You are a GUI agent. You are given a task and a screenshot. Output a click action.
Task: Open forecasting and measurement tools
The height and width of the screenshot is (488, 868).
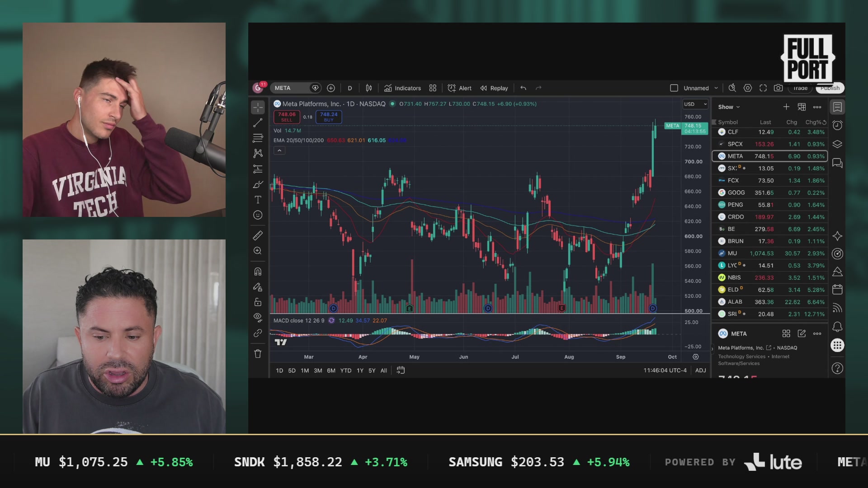click(x=258, y=169)
